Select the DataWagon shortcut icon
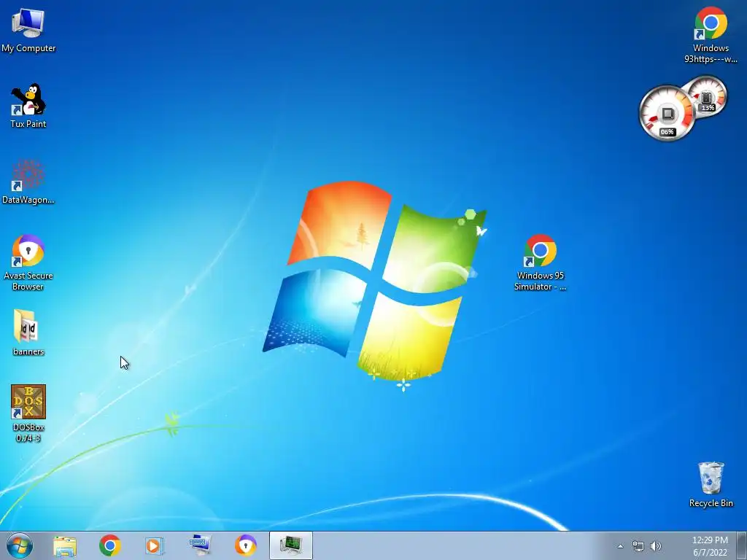Screen dimensions: 747x560 [x=28, y=182]
